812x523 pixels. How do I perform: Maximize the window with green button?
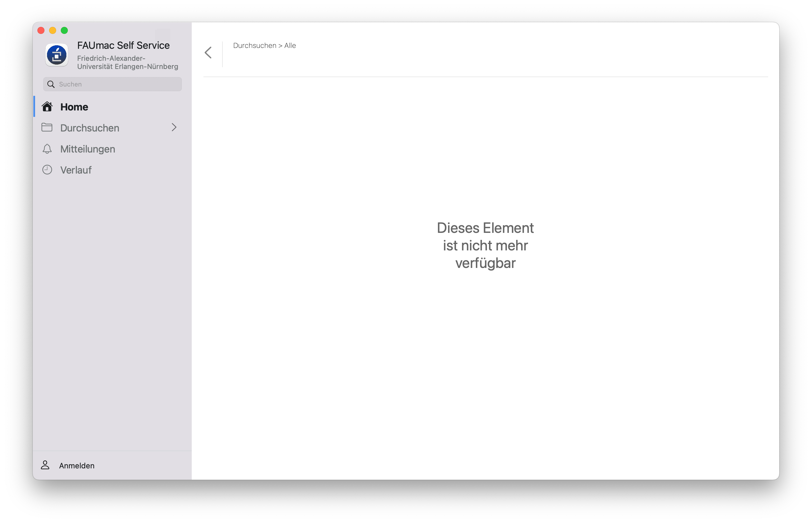point(64,31)
